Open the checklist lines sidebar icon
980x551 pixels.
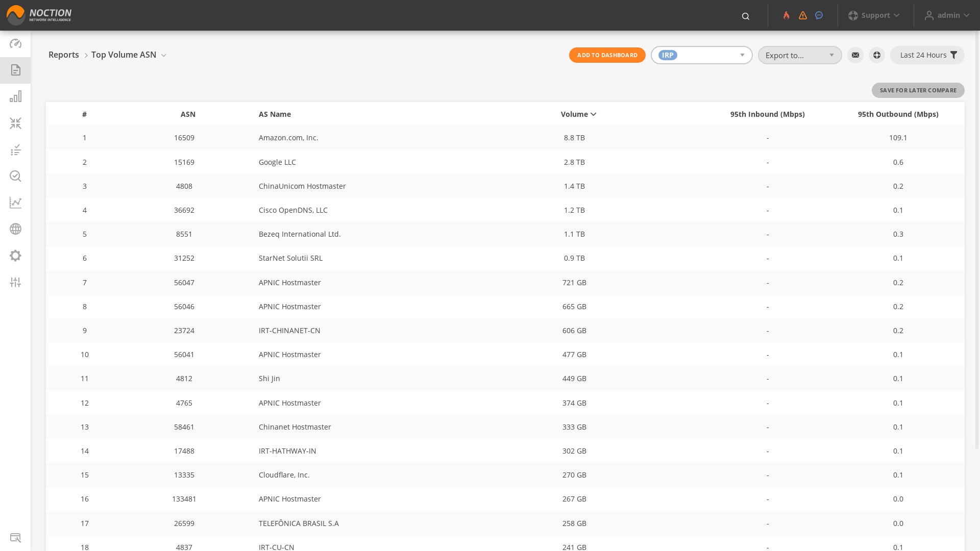pyautogui.click(x=15, y=149)
